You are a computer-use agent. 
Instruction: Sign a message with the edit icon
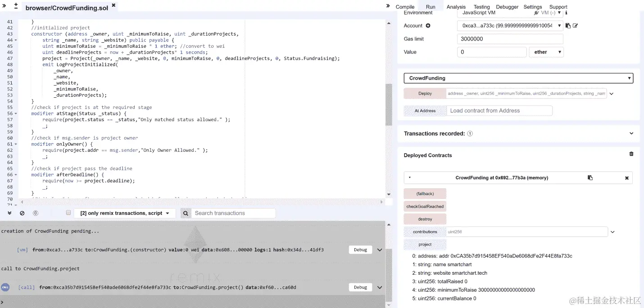(575, 26)
